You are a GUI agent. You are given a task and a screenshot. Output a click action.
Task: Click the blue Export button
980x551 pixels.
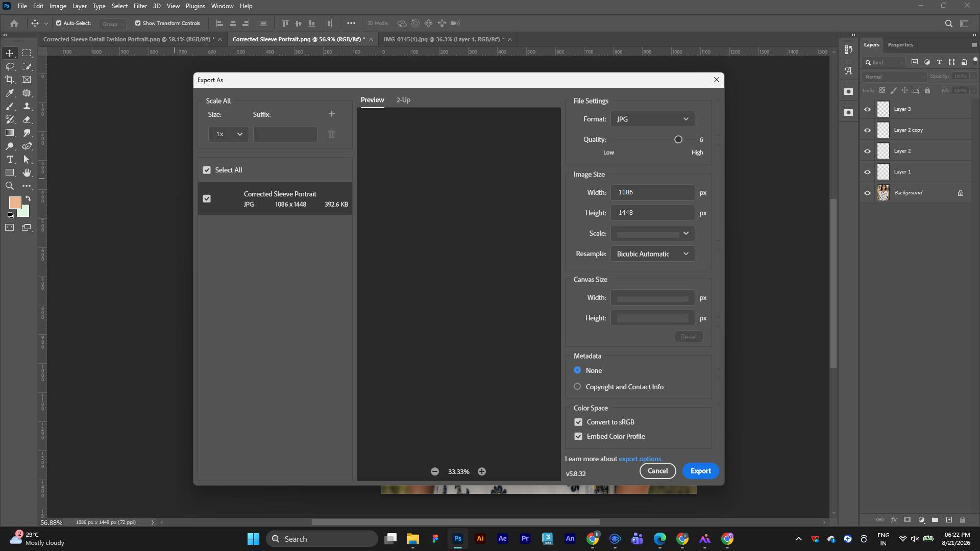(700, 471)
